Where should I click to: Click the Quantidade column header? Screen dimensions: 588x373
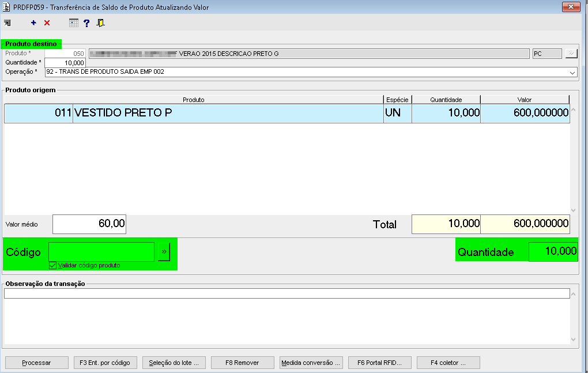click(x=446, y=100)
